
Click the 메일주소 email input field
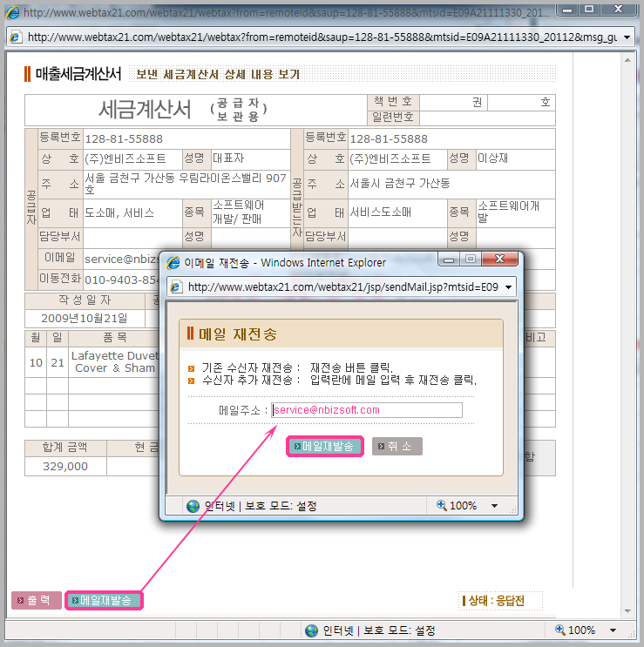pos(366,410)
